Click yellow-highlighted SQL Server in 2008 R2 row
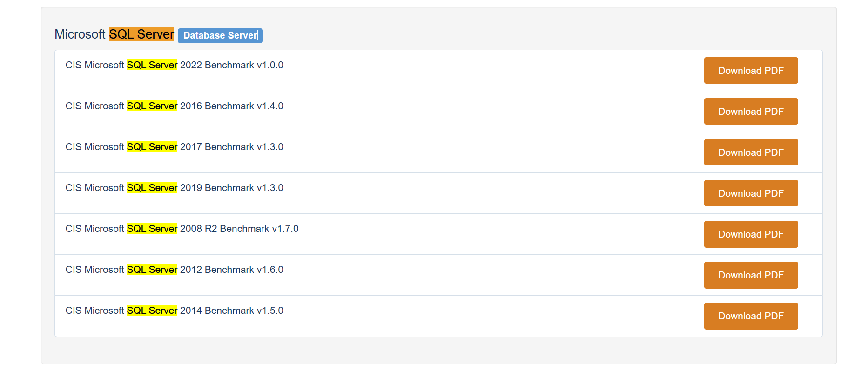 (152, 229)
